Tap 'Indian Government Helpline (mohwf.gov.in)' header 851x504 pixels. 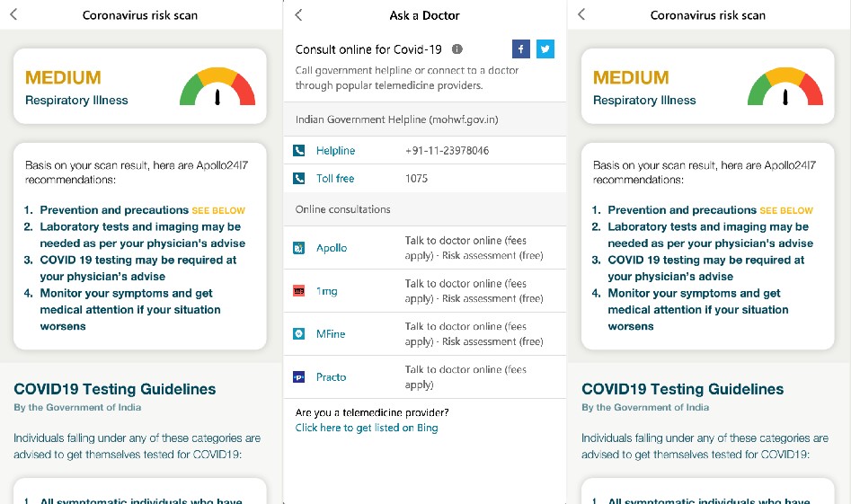pos(396,119)
